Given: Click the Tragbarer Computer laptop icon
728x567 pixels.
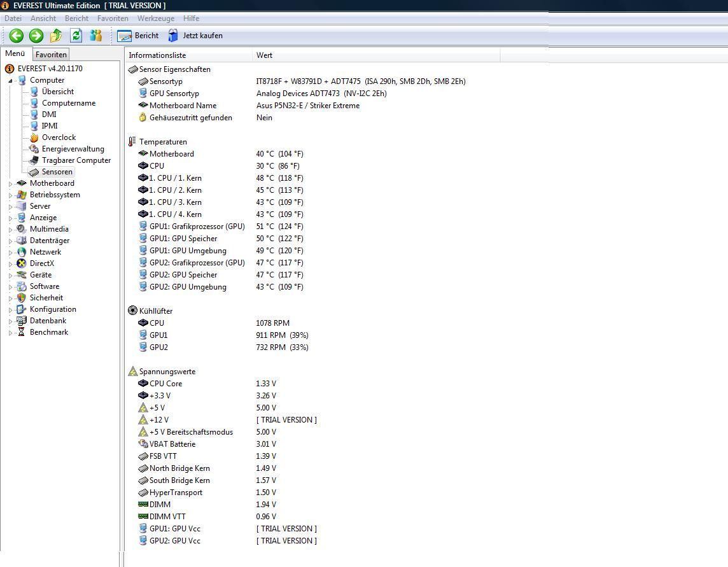Looking at the screenshot, I should click(x=34, y=160).
